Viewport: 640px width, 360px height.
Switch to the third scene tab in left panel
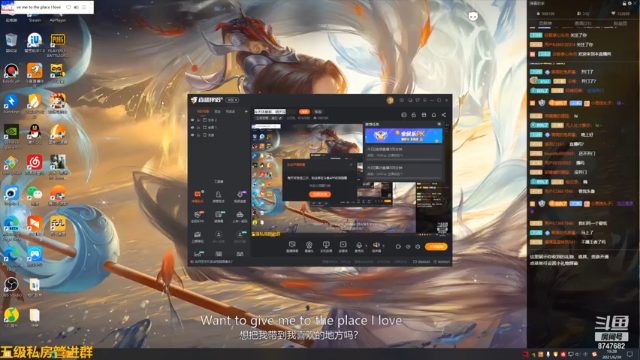pos(230,111)
